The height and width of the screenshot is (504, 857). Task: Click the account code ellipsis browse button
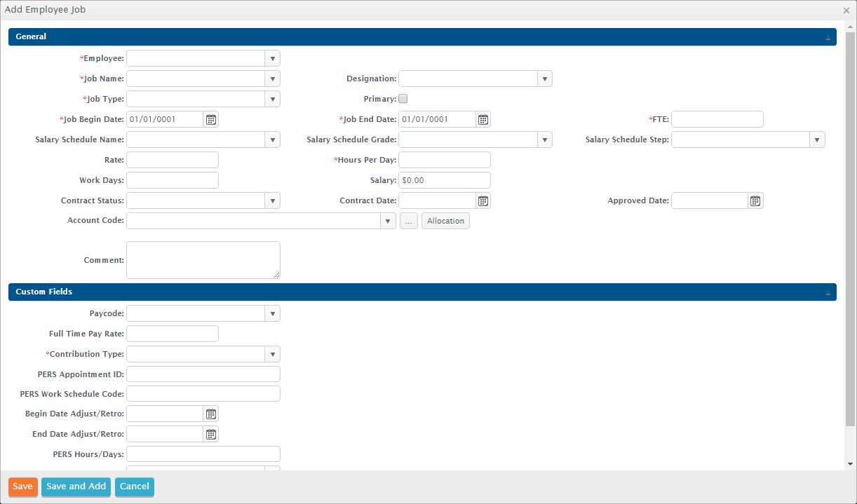click(x=409, y=221)
